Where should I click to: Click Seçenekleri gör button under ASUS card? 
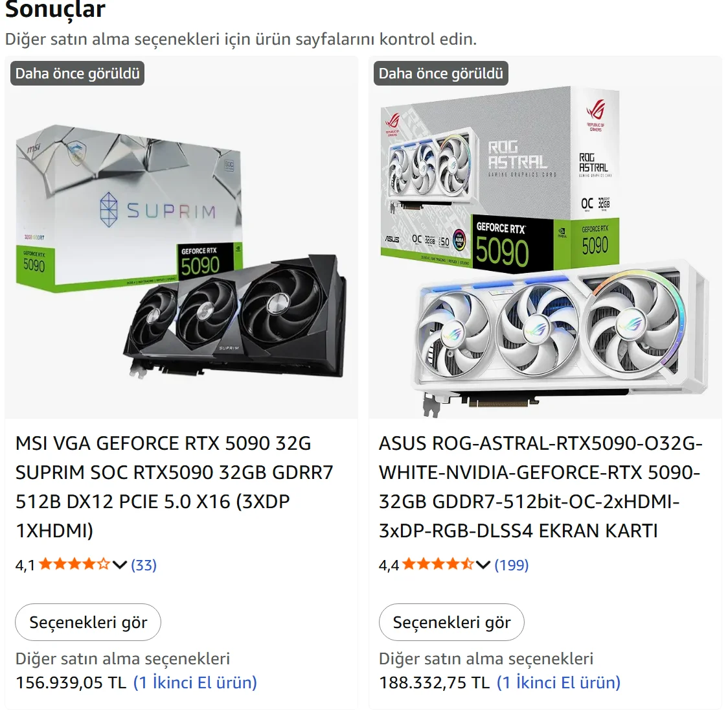(x=451, y=622)
